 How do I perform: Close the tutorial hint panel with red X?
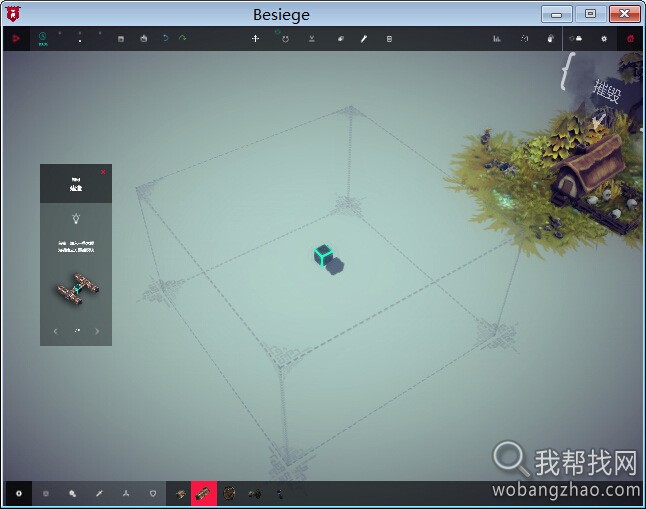pyautogui.click(x=103, y=172)
